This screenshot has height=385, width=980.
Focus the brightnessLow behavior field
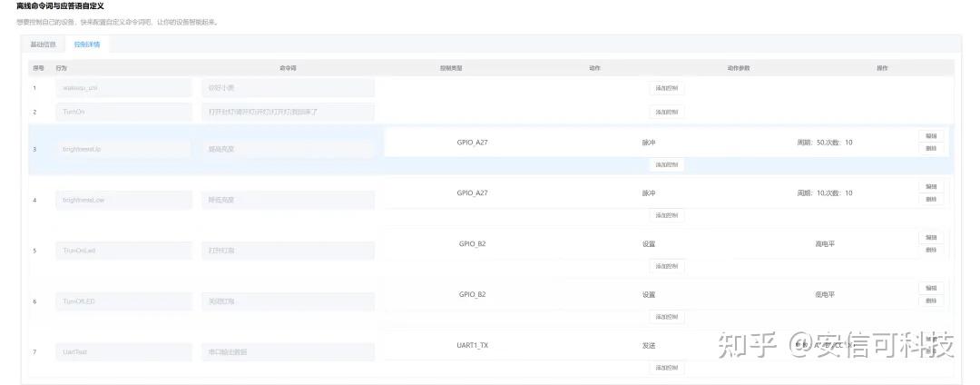(x=123, y=200)
